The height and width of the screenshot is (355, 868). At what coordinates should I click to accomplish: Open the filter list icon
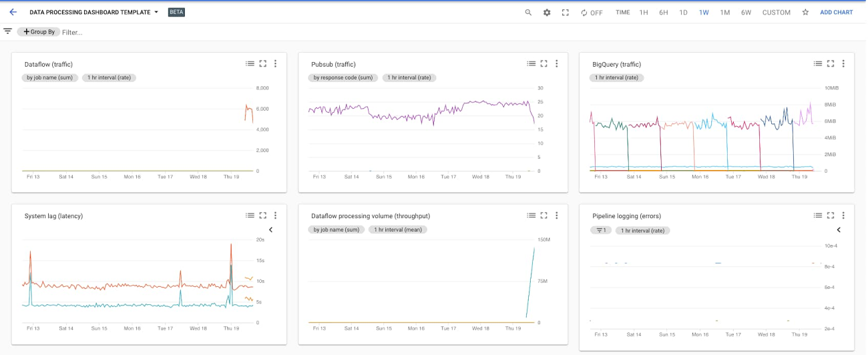[x=8, y=31]
